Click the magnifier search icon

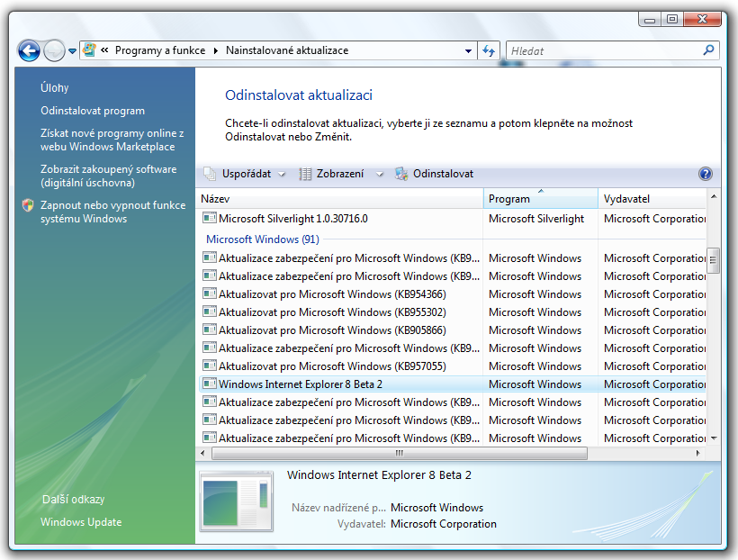pyautogui.click(x=708, y=50)
